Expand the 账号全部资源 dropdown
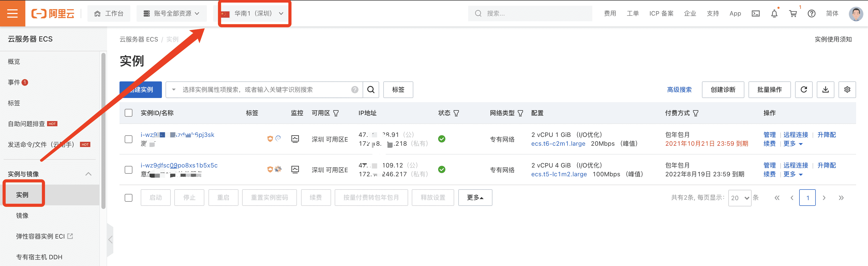Image resolution: width=868 pixels, height=266 pixels. (x=171, y=13)
